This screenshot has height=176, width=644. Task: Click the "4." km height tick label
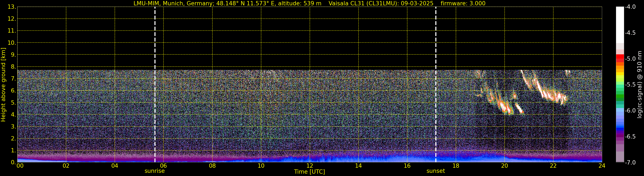(x=13, y=115)
